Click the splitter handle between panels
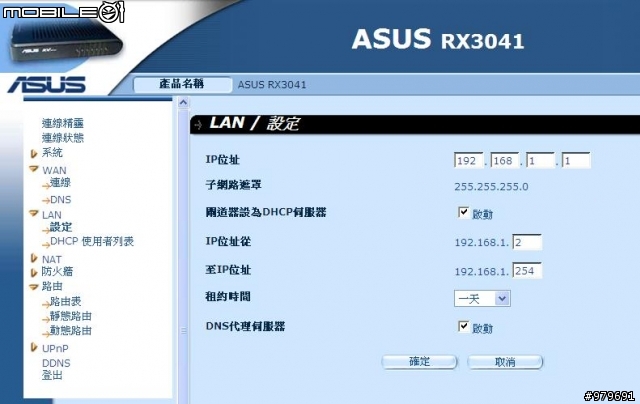This screenshot has width=640, height=404. (x=183, y=331)
